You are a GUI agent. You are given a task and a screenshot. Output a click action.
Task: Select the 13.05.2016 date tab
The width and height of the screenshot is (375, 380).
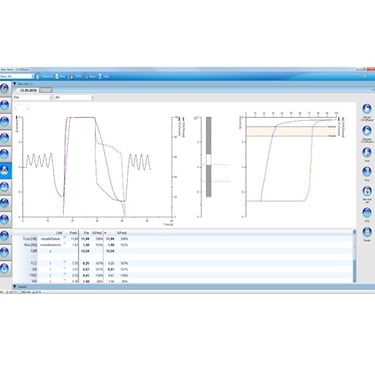[x=29, y=90]
